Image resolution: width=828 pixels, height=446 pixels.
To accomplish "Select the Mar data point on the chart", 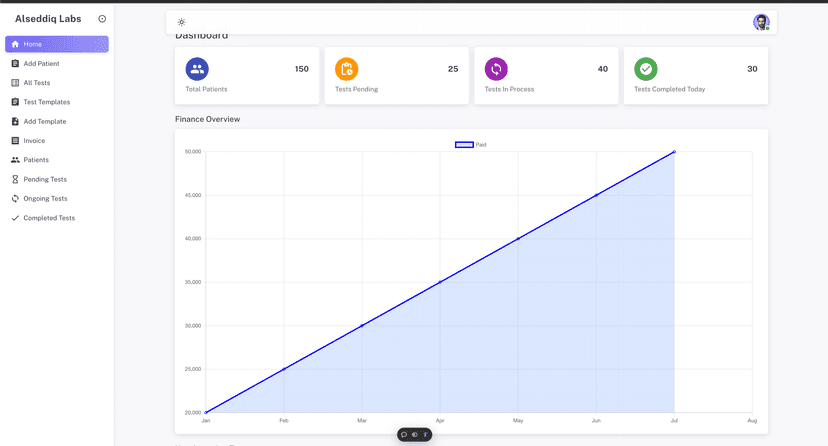I will click(x=362, y=326).
